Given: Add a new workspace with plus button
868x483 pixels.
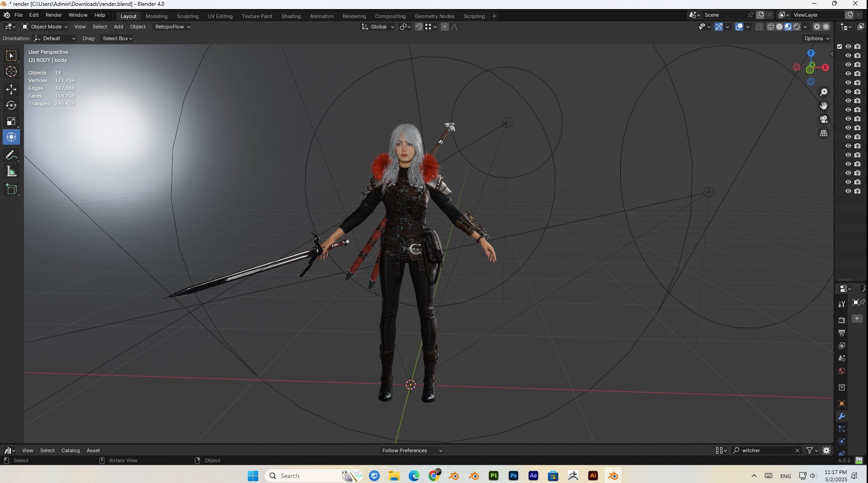Looking at the screenshot, I should click(494, 16).
